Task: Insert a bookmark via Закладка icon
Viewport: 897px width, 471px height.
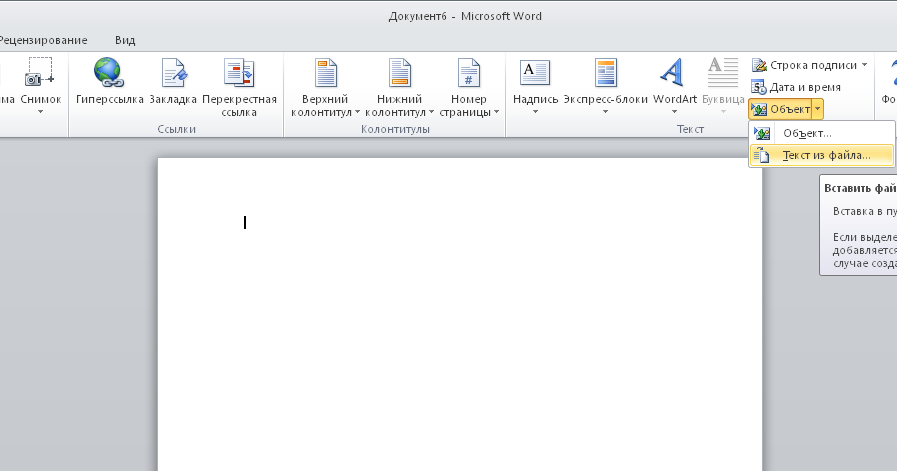Action: tap(174, 73)
